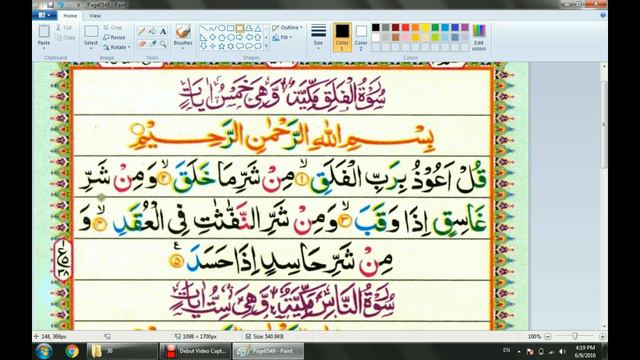Expand the shapes gallery more arrow
This screenshot has height=360, width=640.
coord(267,47)
